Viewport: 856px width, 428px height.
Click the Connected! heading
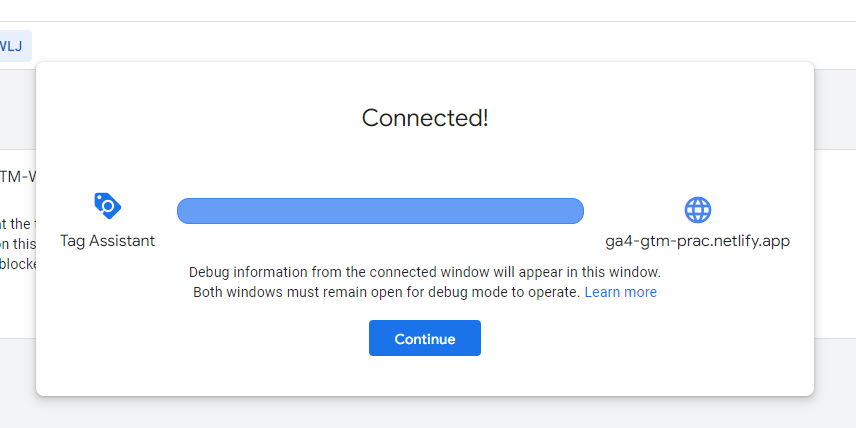click(425, 118)
